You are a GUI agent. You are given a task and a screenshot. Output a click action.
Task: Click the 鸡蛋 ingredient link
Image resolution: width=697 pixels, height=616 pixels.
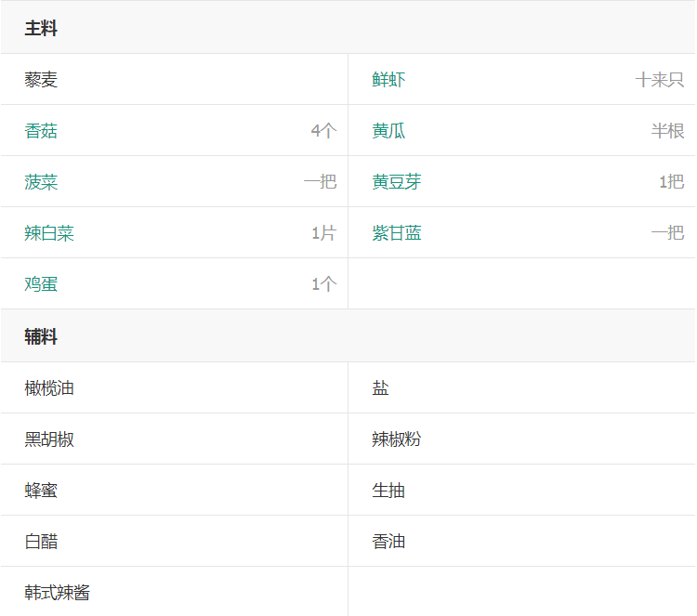[41, 284]
